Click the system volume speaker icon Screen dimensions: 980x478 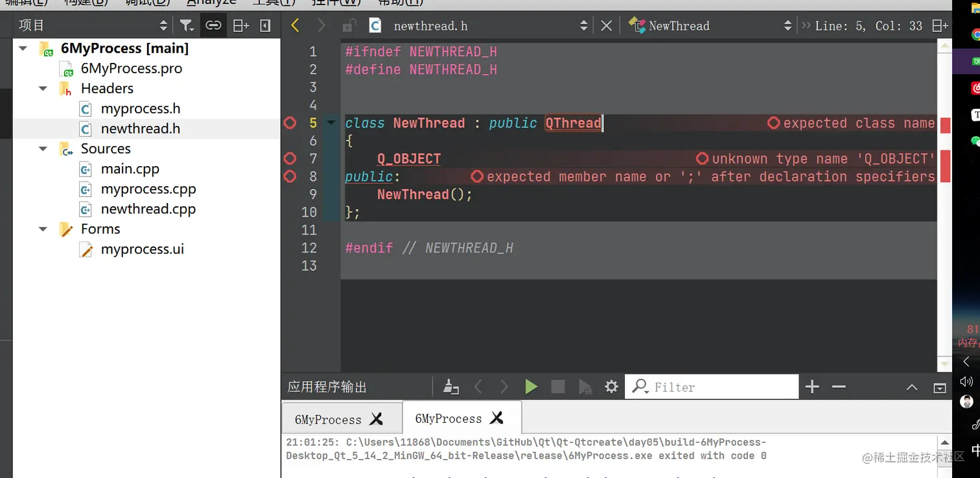tap(966, 381)
